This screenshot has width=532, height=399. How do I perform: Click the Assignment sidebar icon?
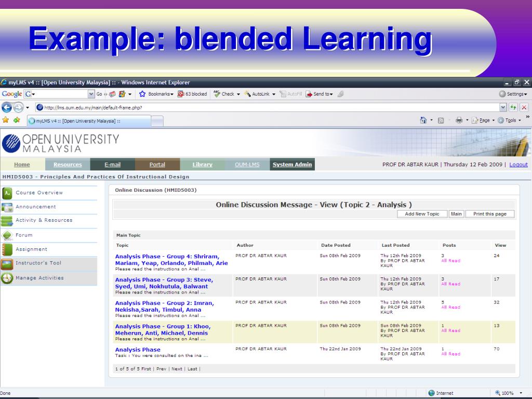7,250
